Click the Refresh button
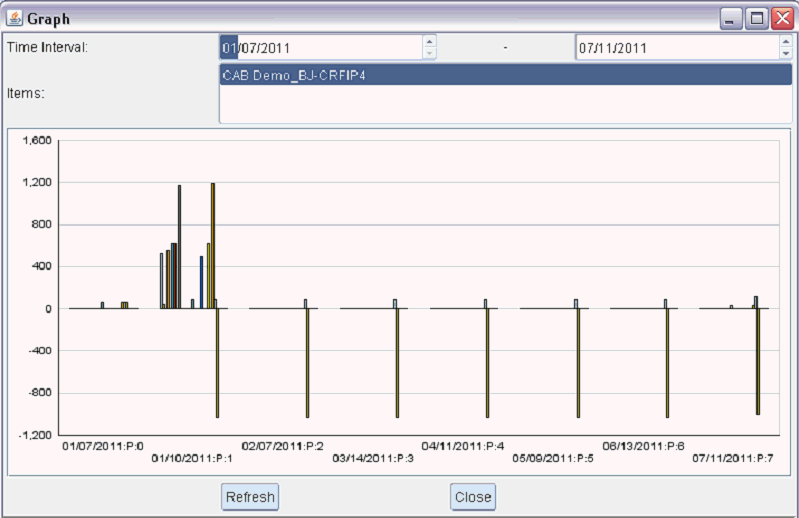The height and width of the screenshot is (518, 799). click(250, 497)
